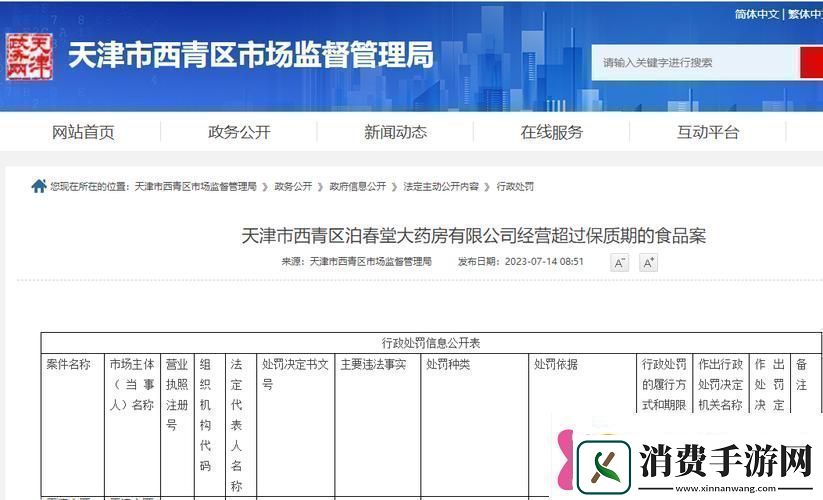Click column header 法定代表人名称
This screenshot has height=500, width=823.
point(237,425)
